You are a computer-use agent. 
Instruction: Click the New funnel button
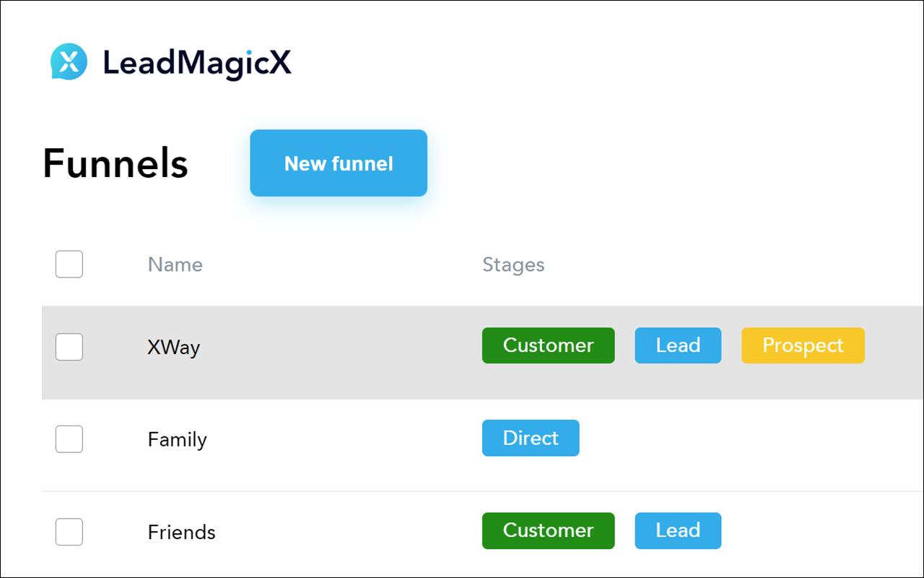338,163
